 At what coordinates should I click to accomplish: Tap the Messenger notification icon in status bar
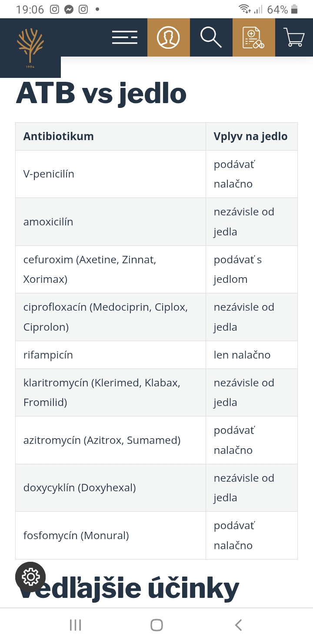pos(69,10)
